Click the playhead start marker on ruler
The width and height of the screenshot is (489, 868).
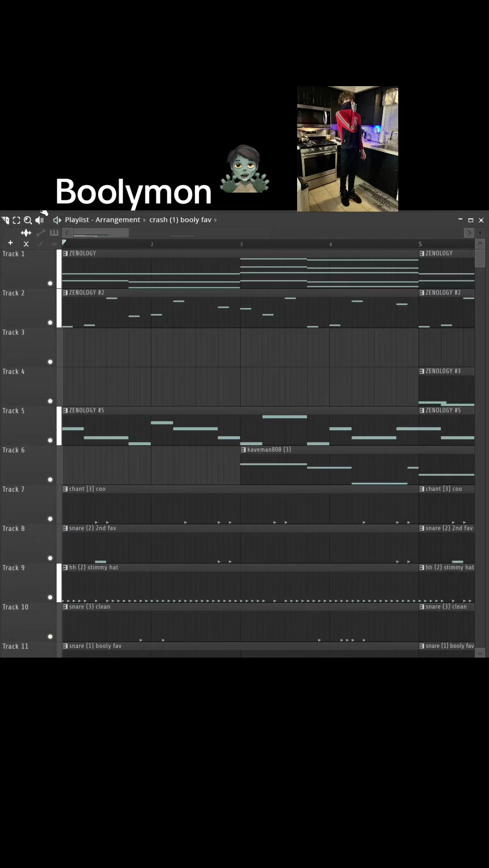(x=64, y=242)
